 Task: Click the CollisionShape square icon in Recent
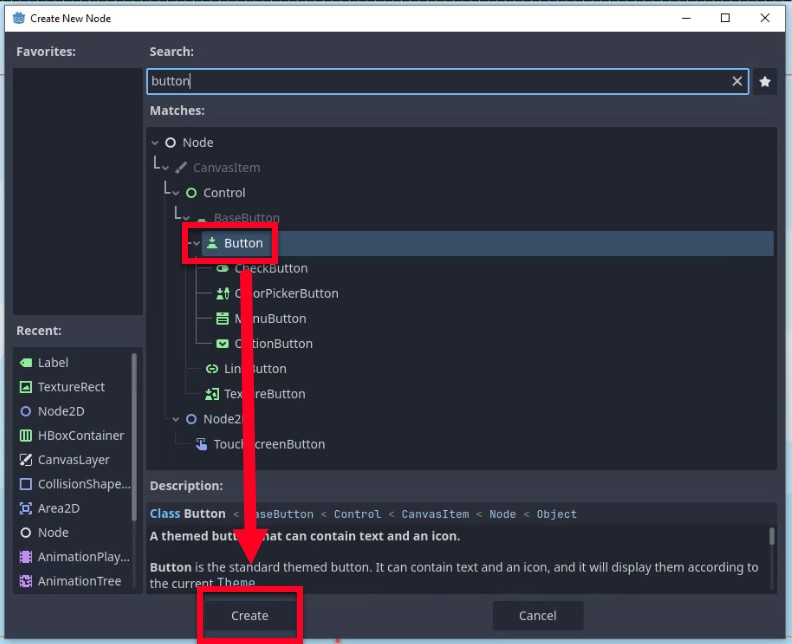coord(26,484)
